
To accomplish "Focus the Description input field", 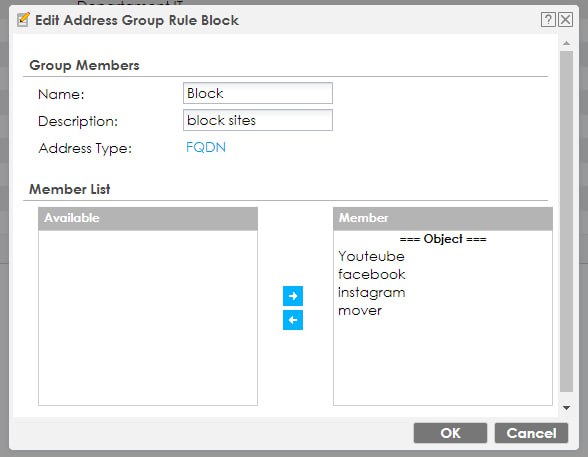I will 258,120.
